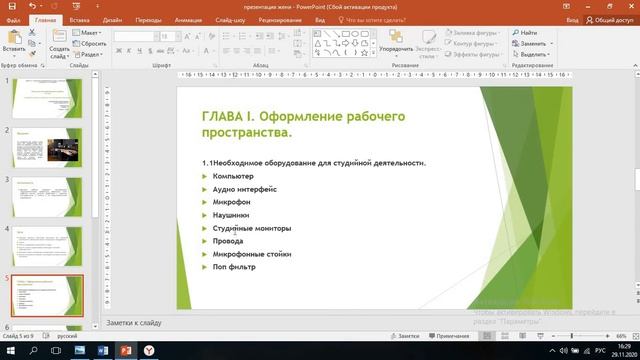Screen dimensions: 640x360
Task: Click the Save icon in title bar
Action: (x=12, y=6)
